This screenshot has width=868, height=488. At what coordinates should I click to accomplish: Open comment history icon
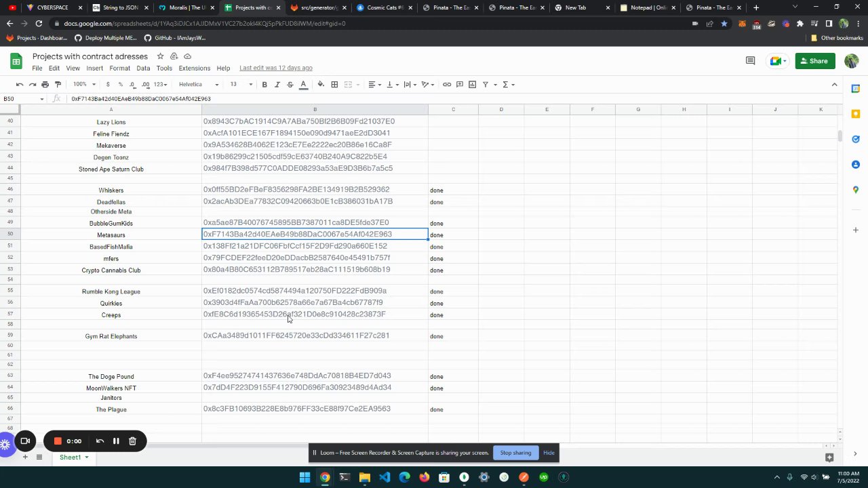(750, 61)
